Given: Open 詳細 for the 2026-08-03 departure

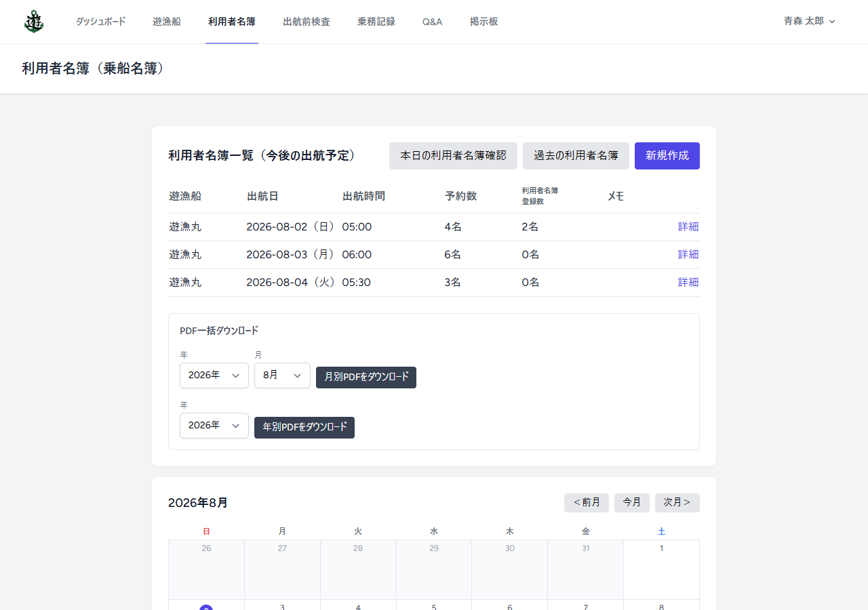Looking at the screenshot, I should (x=688, y=255).
